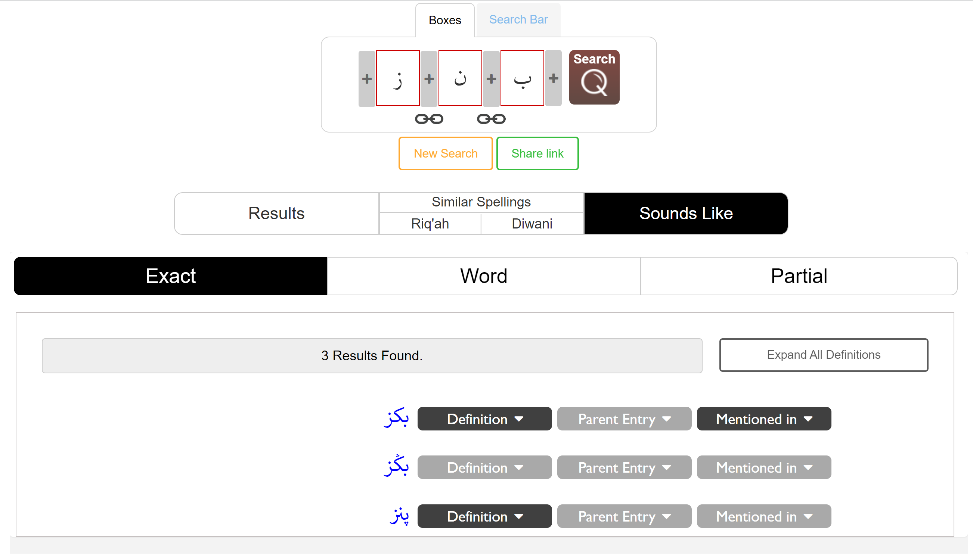
Task: Click the leftmost plus add-box icon
Action: click(367, 79)
